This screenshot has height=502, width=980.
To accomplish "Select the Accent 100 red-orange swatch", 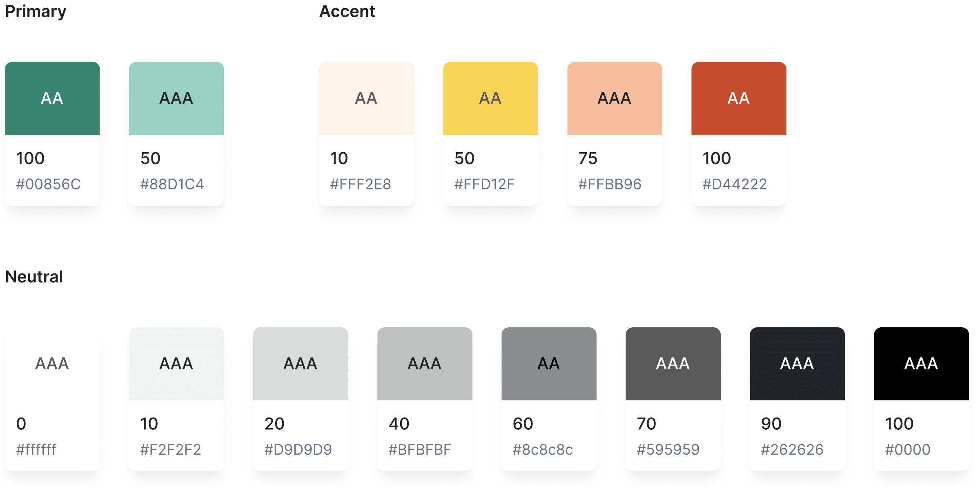I will 739,98.
